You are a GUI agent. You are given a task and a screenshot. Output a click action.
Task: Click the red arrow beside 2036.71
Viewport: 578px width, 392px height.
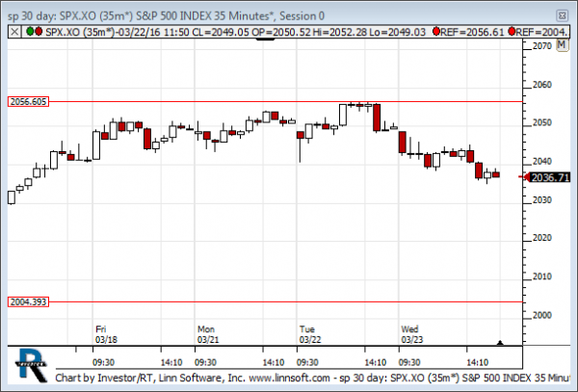525,177
